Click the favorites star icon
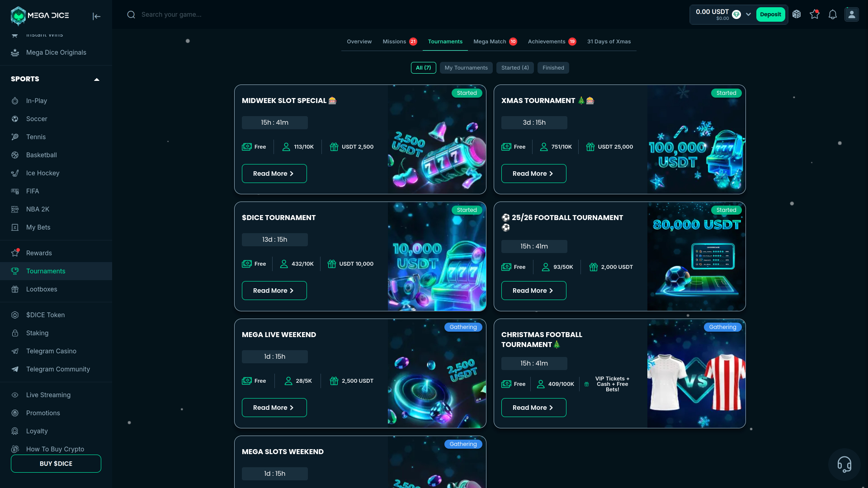 814,14
